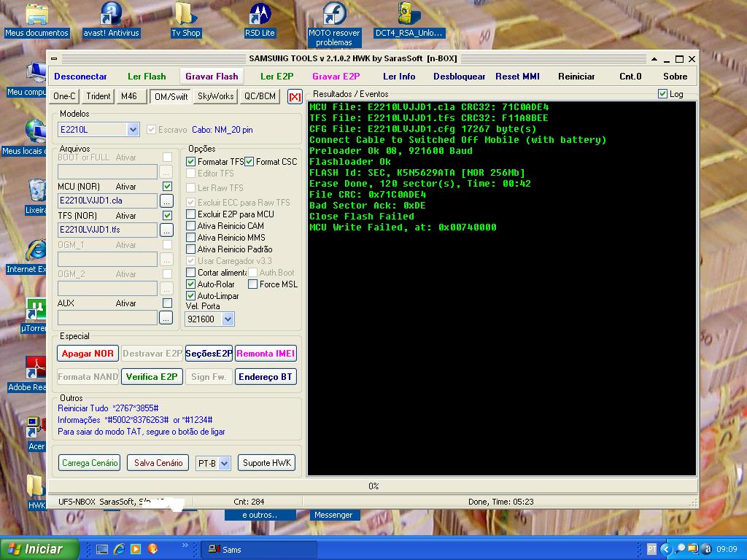Launch the RSD Lite desktop shortcut
This screenshot has height=560, width=747.
[260, 19]
